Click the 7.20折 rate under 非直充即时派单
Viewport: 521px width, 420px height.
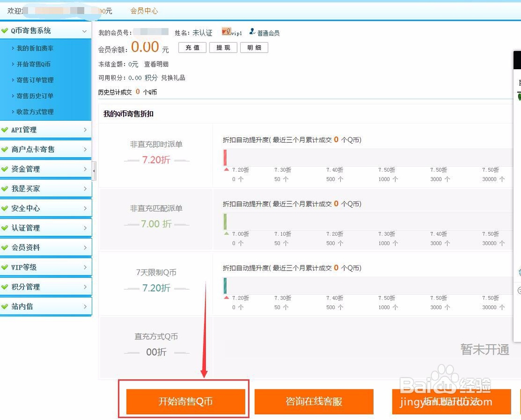156,160
